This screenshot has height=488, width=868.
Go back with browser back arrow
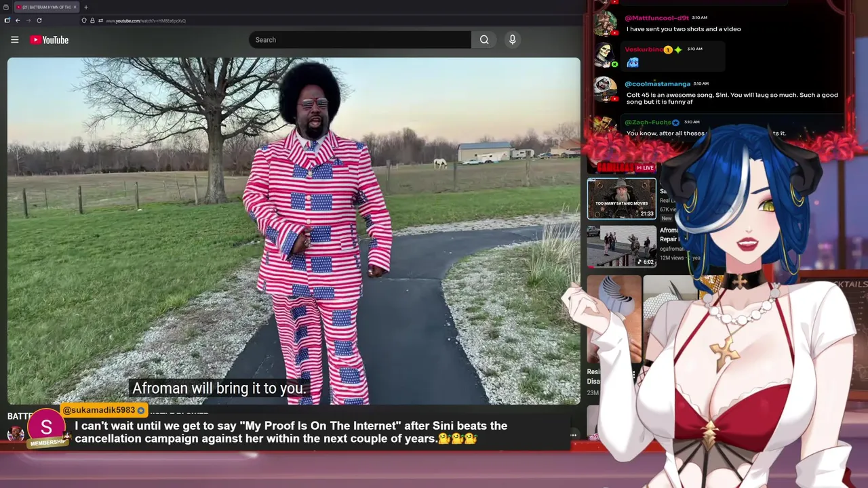click(18, 20)
